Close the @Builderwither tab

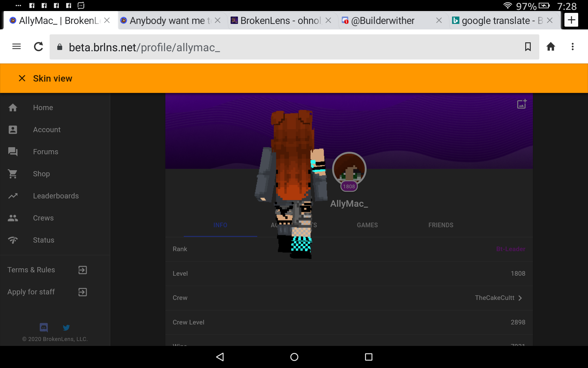(x=439, y=21)
